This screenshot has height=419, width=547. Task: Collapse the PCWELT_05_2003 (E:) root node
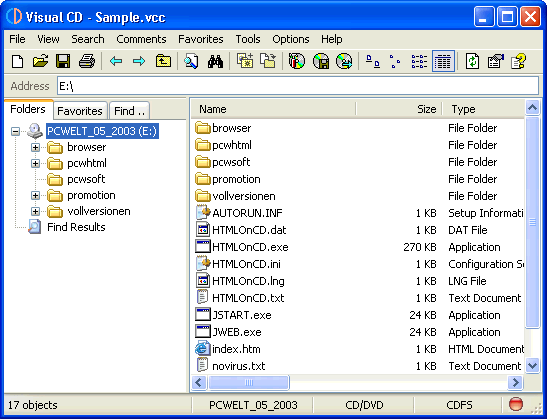[x=15, y=131]
